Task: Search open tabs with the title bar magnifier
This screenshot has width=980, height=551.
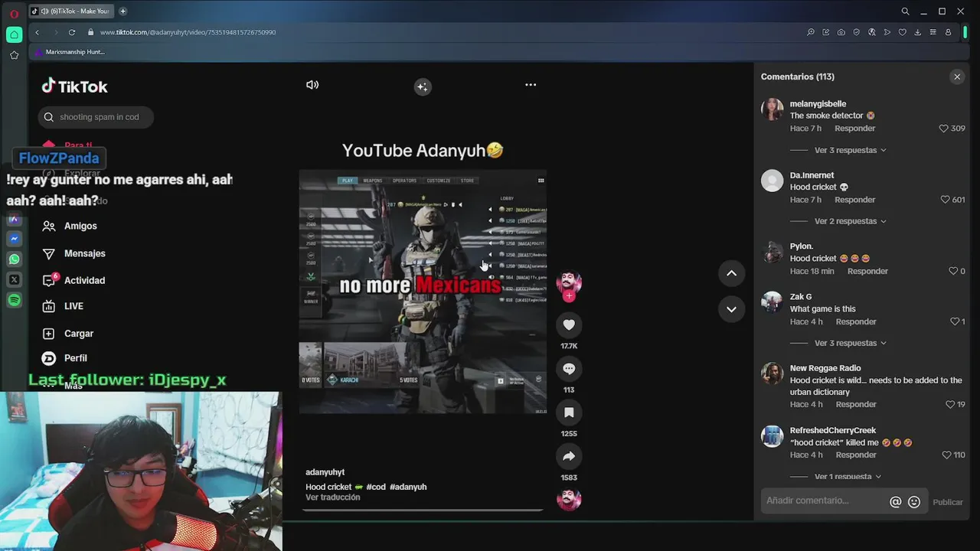Action: 905,11
